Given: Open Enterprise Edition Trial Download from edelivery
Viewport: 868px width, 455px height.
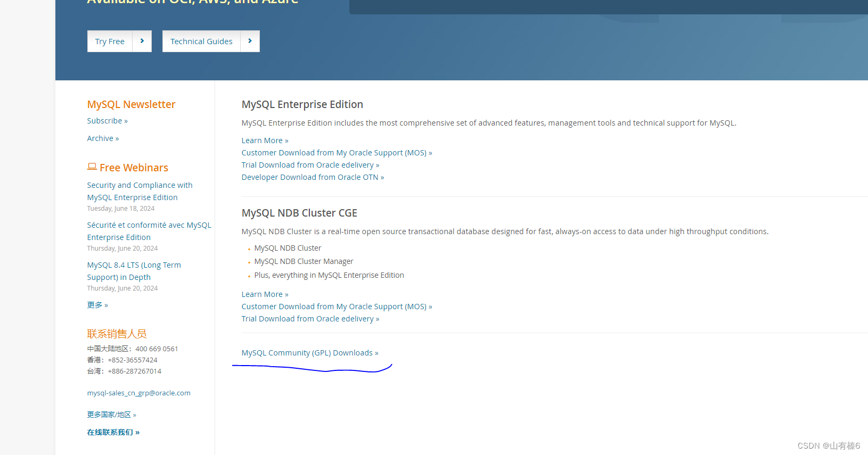Looking at the screenshot, I should 310,165.
